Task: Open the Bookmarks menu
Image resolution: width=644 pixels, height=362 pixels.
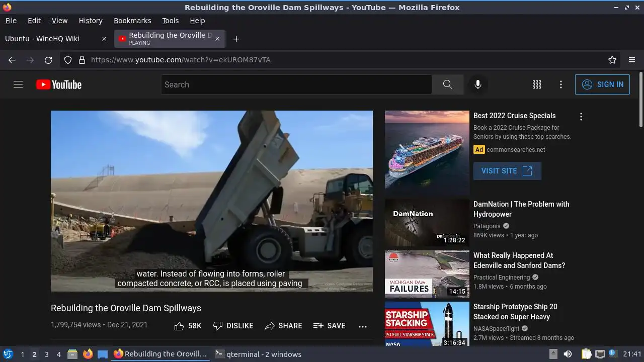Action: tap(132, 21)
